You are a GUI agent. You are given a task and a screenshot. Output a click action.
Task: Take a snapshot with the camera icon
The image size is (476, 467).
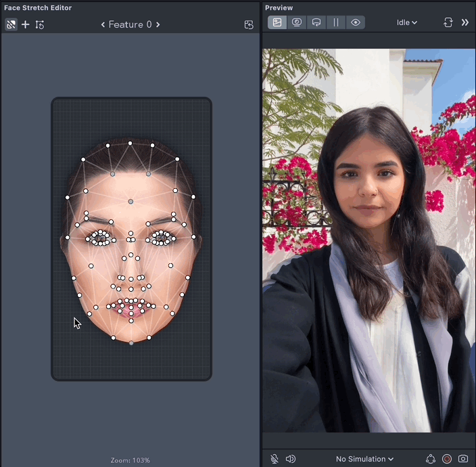pos(463,459)
